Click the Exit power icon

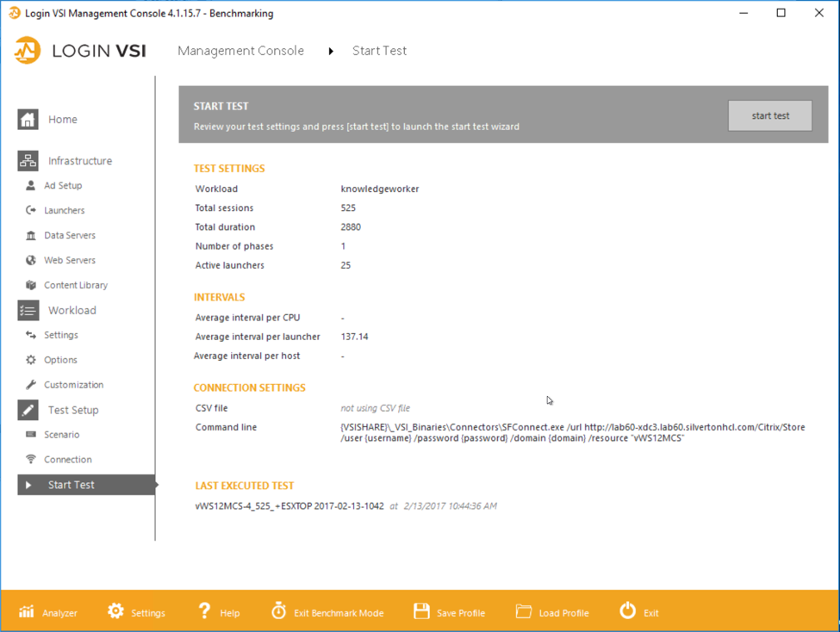[x=627, y=611]
